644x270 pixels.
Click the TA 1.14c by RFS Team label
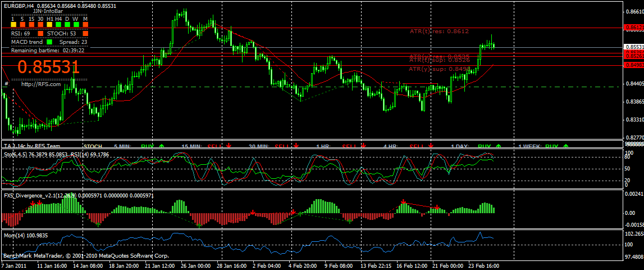pyautogui.click(x=32, y=146)
